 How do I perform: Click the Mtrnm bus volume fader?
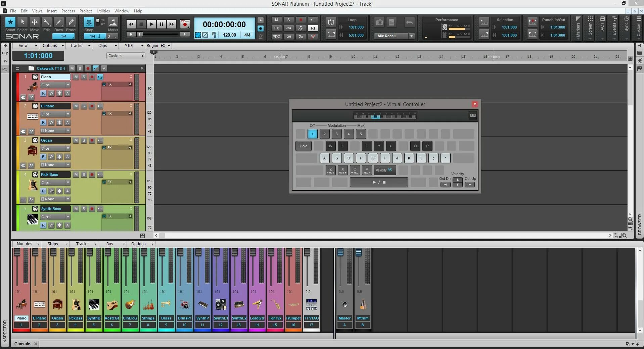(x=359, y=252)
